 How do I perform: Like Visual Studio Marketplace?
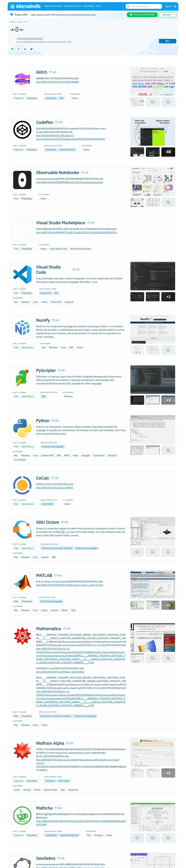point(91,223)
